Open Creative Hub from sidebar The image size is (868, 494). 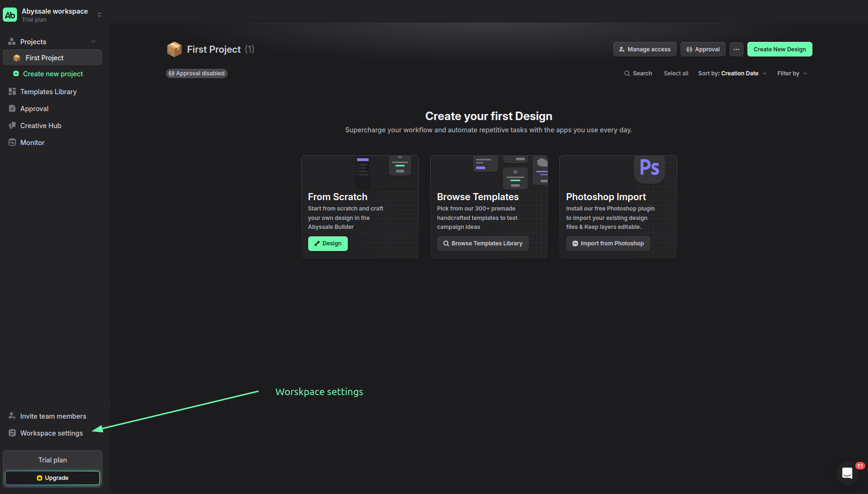coord(41,126)
